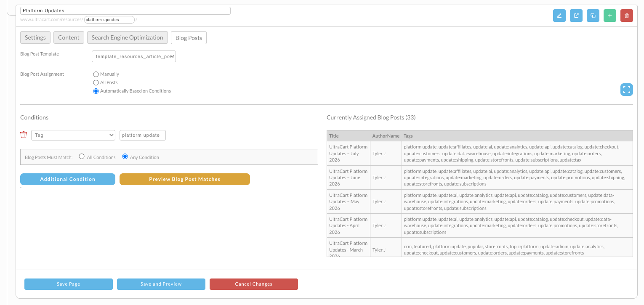Click the red trash delete page icon
The width and height of the screenshot is (644, 305).
(627, 16)
